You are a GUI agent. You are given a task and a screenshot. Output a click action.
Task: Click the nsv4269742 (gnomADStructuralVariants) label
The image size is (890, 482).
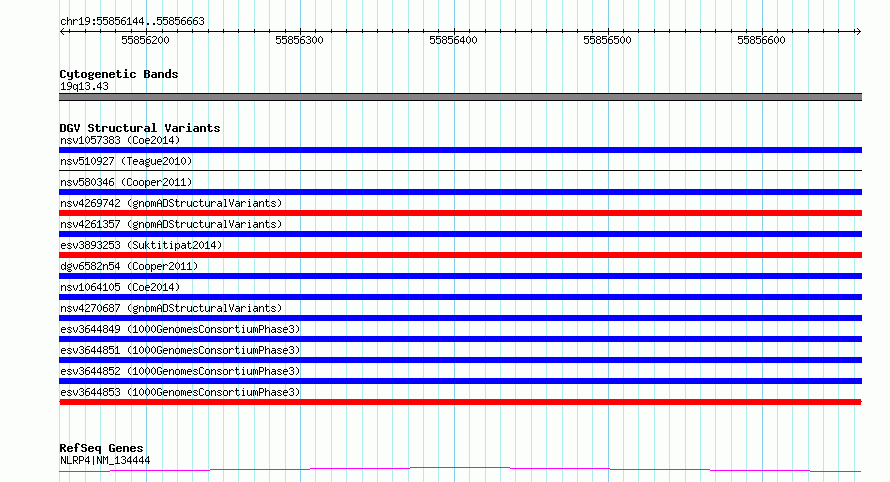(171, 203)
